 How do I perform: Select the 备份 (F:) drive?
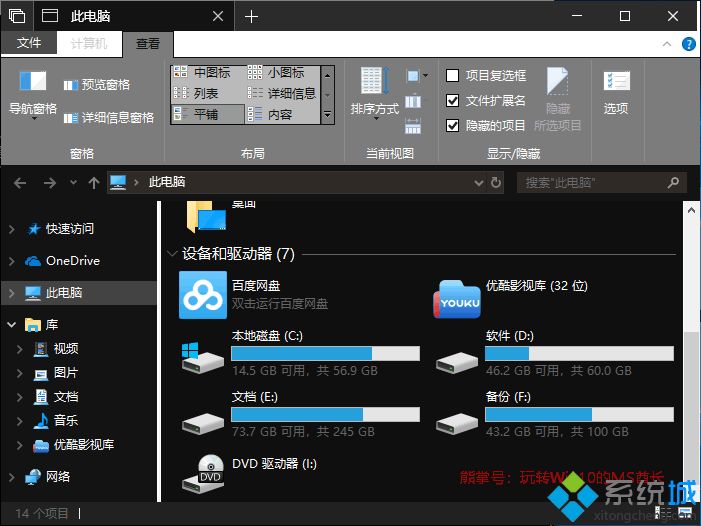point(554,416)
